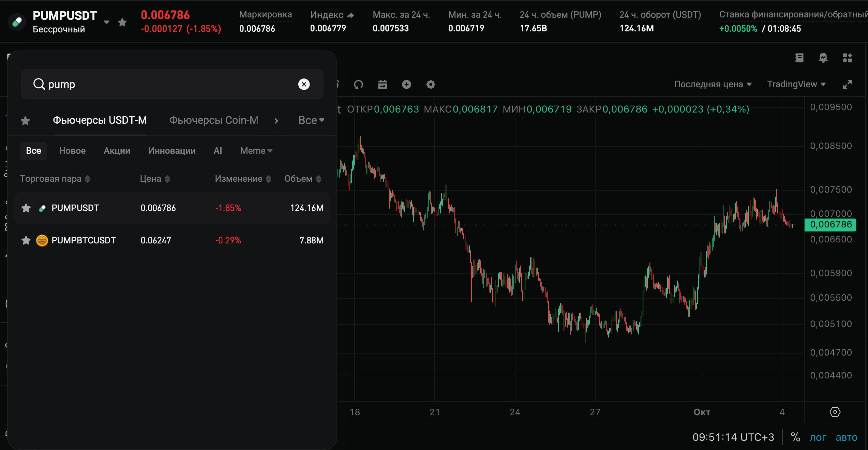Click the add indicator plus icon
This screenshot has width=868, height=450.
[x=406, y=85]
